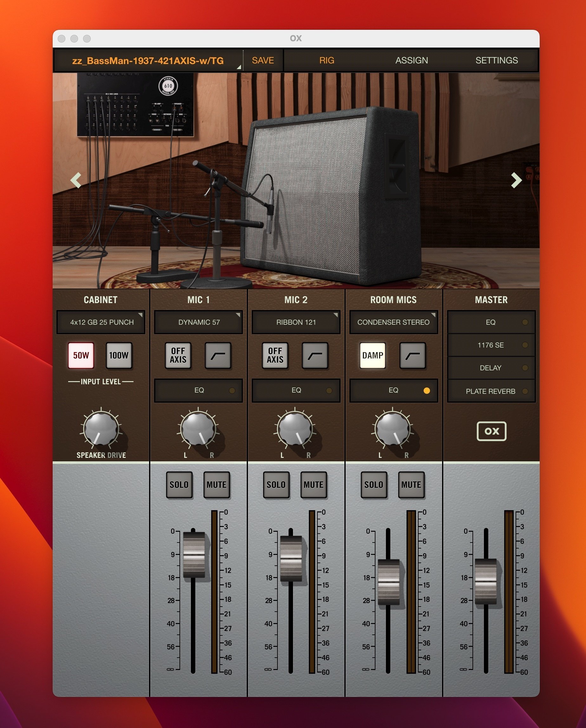Solo the Room Mics channel

374,484
